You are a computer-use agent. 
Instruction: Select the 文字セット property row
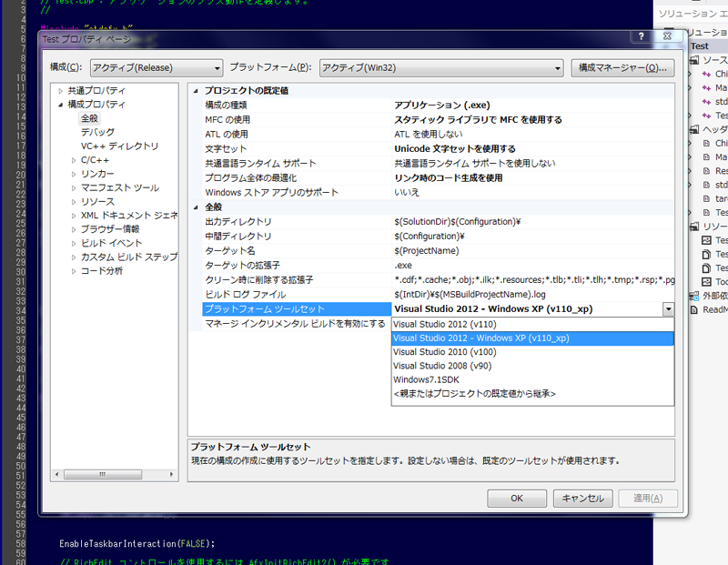tap(438, 149)
